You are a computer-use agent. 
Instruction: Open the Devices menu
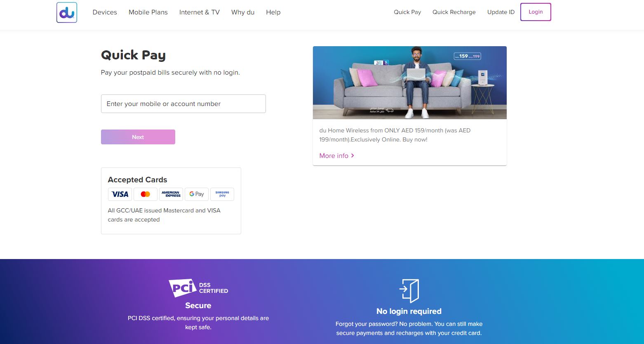(x=105, y=12)
